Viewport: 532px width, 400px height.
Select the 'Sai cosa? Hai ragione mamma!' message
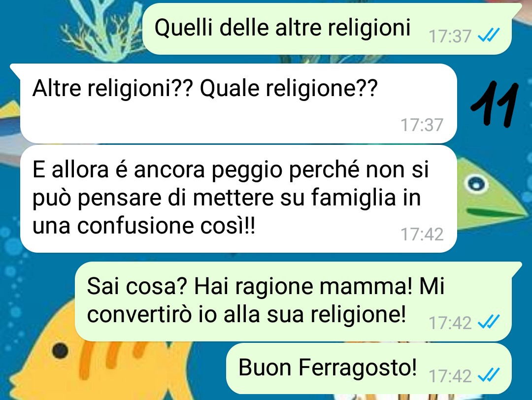294,301
